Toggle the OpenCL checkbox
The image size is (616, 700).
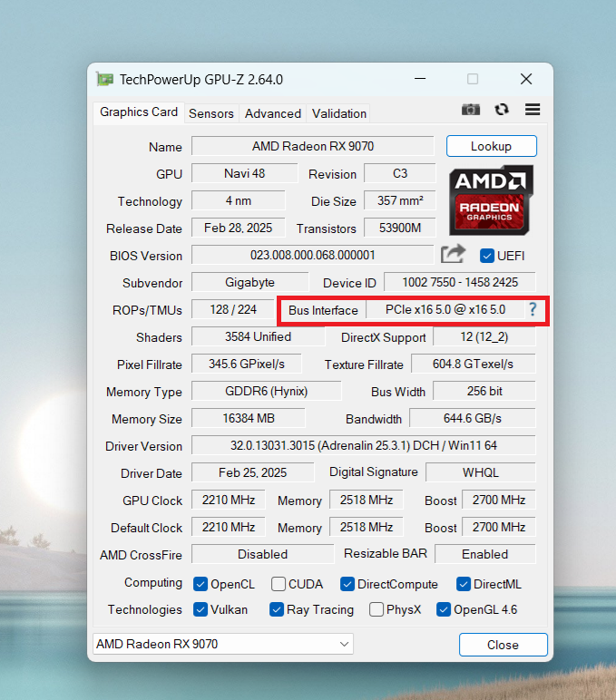click(200, 584)
